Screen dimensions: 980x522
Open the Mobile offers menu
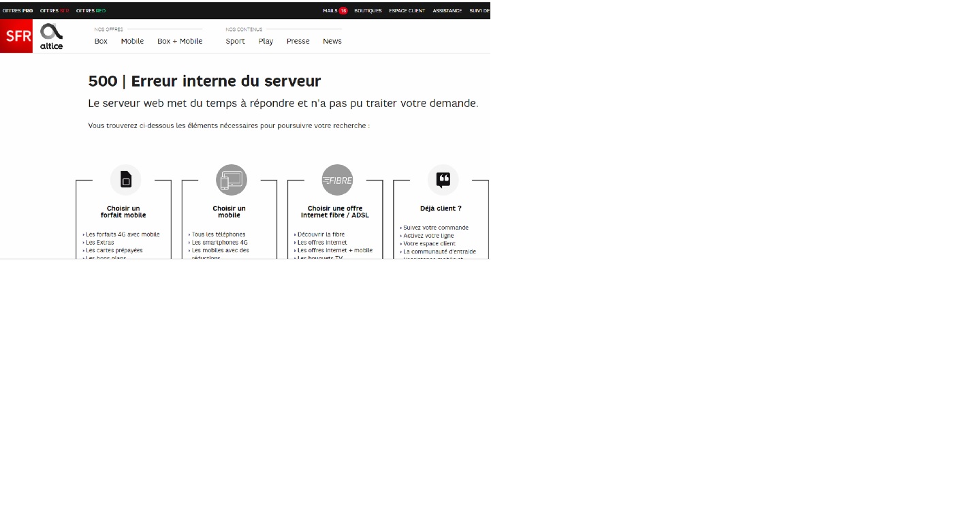[x=132, y=41]
